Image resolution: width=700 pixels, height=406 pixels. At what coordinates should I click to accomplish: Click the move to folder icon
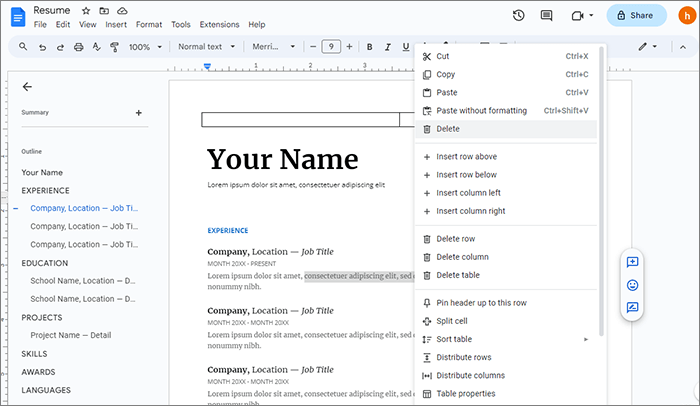104,10
